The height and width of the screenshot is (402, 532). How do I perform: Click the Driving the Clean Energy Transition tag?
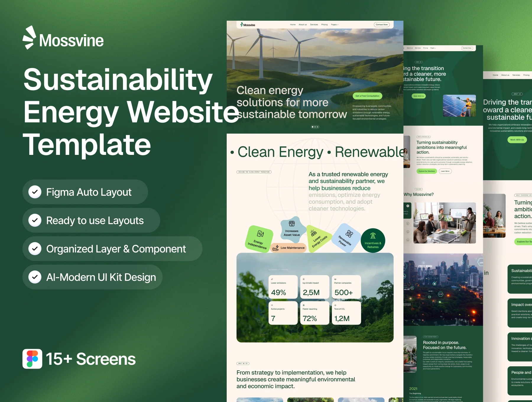[x=254, y=172]
